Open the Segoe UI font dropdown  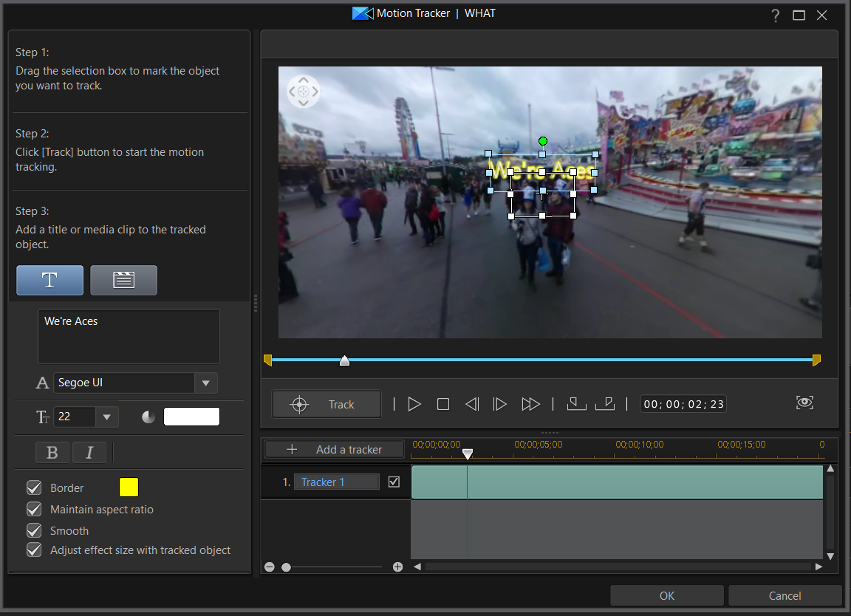coord(206,383)
